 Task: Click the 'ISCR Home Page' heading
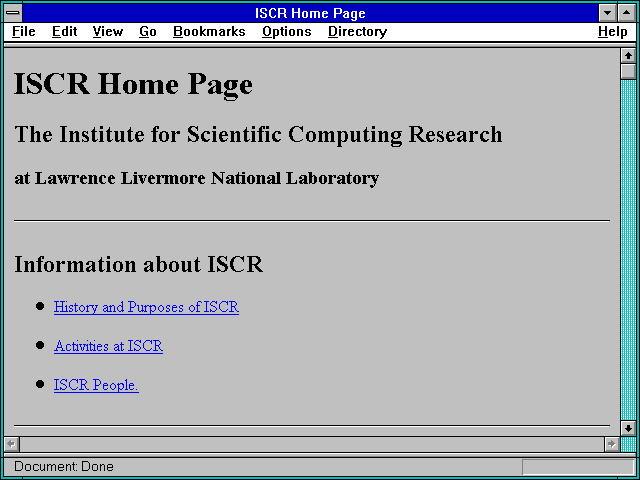133,84
